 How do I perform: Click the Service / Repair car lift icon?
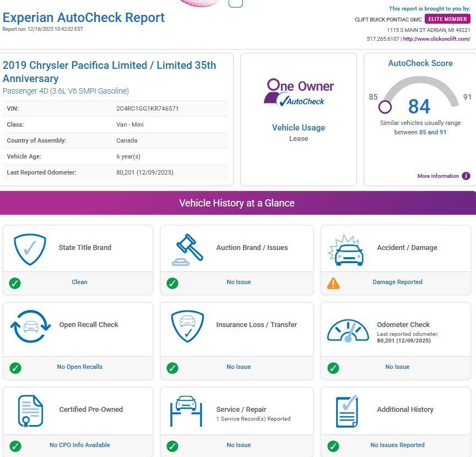click(186, 411)
